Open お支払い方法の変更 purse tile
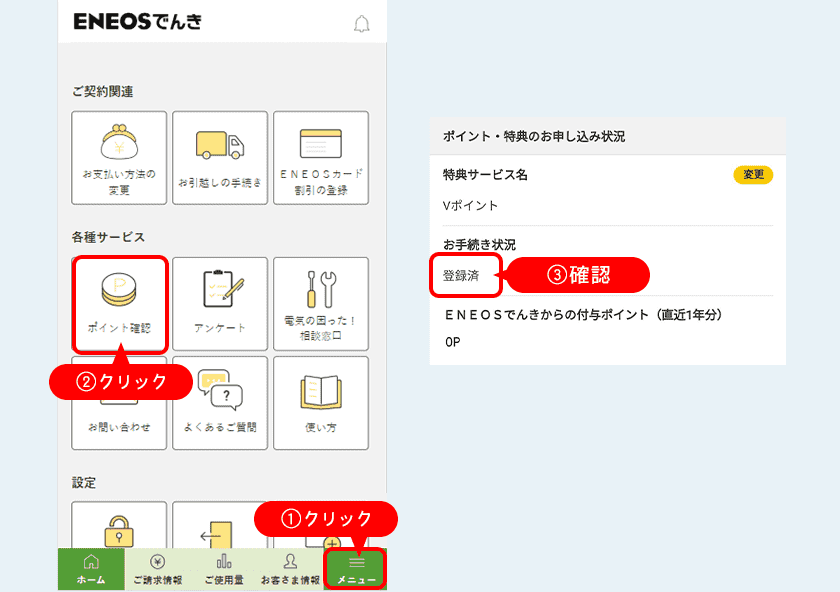 point(119,158)
